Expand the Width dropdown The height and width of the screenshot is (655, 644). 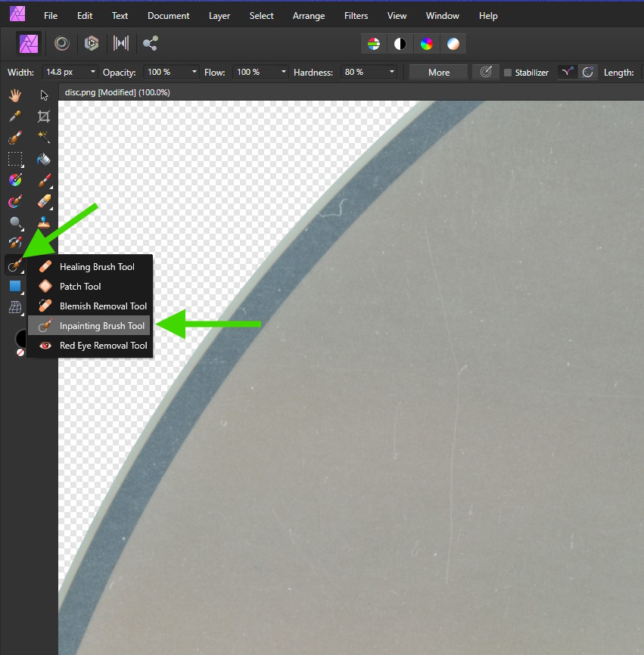pyautogui.click(x=93, y=73)
